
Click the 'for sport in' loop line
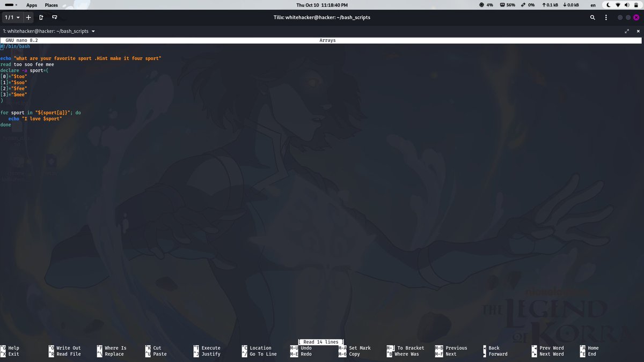(40, 113)
